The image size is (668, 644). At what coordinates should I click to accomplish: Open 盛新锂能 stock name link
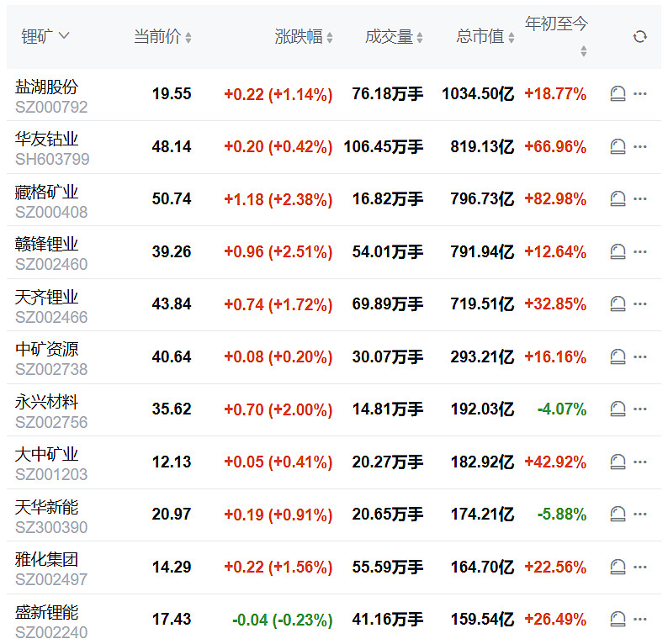pos(46,613)
